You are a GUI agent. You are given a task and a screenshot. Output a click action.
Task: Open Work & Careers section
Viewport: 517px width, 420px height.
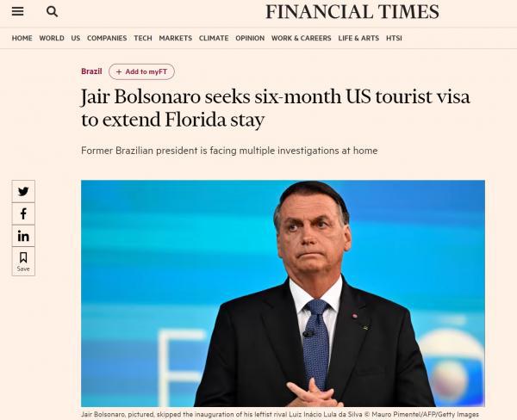coord(301,39)
